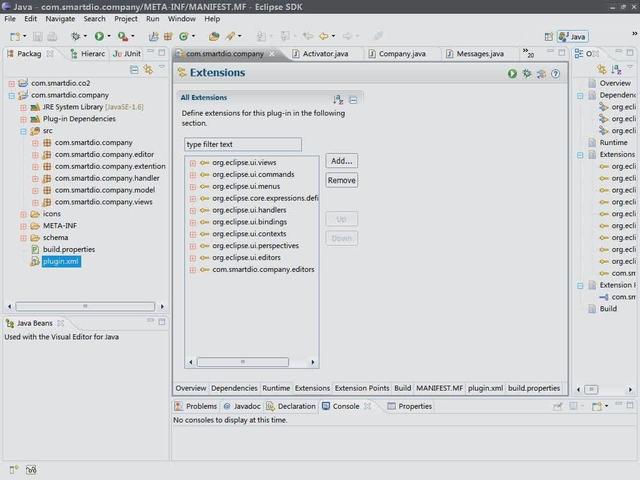Image resolution: width=640 pixels, height=480 pixels.
Task: Click debug launch icon in Extensions header
Action: 527,73
